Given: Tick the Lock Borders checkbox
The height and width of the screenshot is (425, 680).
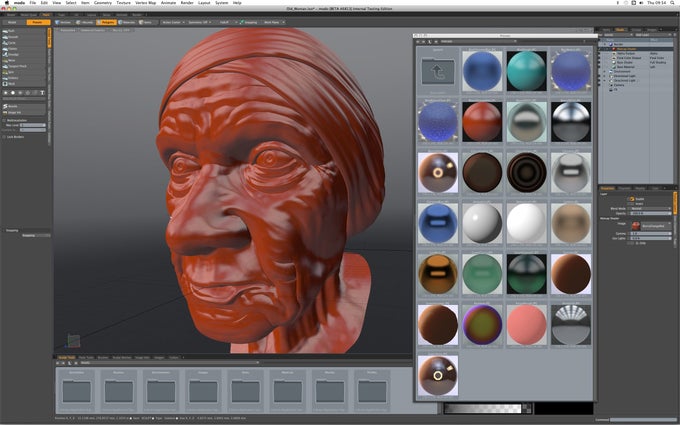Looking at the screenshot, I should pyautogui.click(x=4, y=137).
